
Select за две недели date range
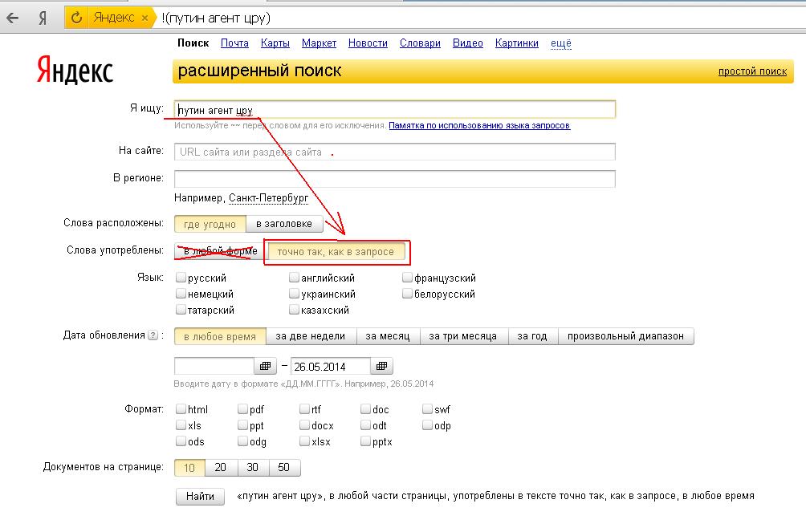click(x=311, y=336)
